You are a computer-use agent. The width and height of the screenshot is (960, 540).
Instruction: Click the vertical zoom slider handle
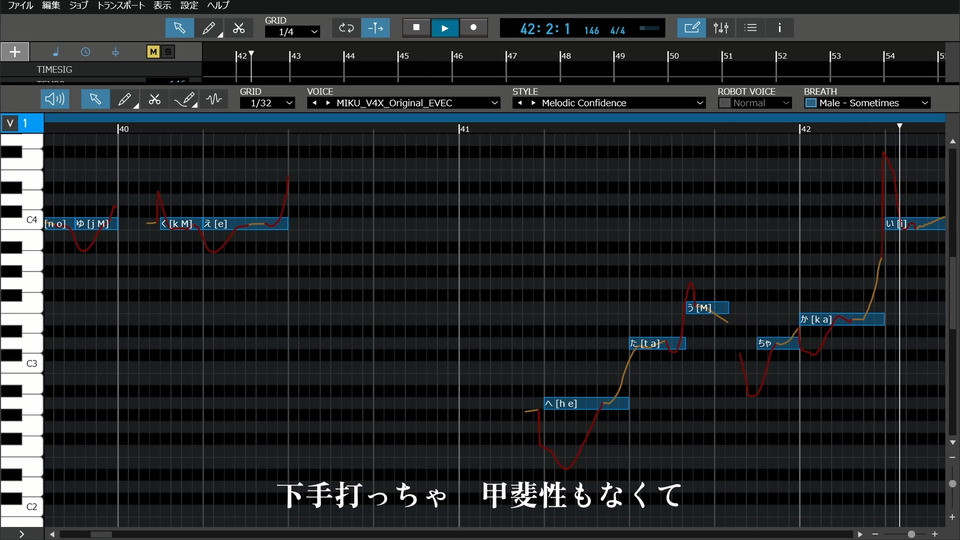point(953,484)
